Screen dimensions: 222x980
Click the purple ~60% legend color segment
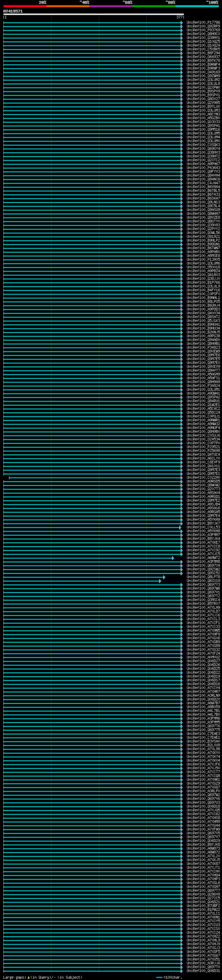[x=111, y=6]
